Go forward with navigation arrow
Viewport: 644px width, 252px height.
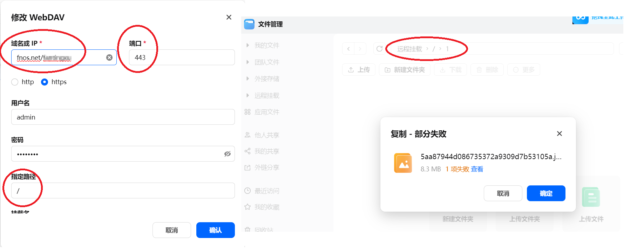(x=360, y=49)
